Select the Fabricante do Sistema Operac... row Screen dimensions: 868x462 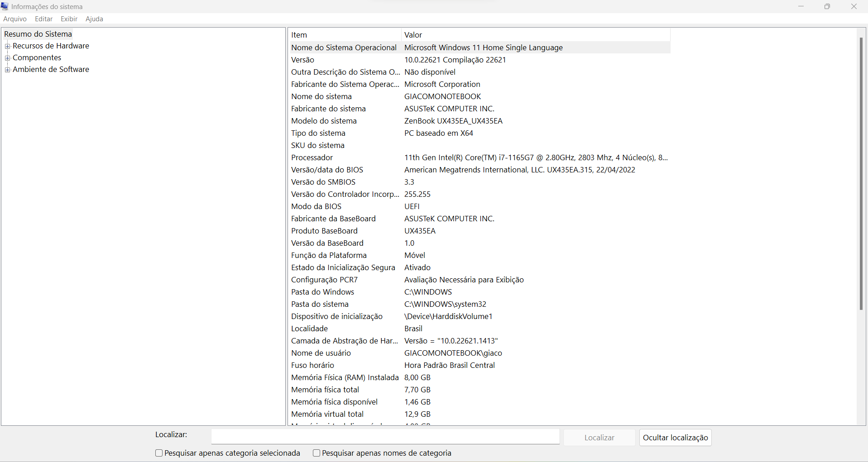[480, 84]
